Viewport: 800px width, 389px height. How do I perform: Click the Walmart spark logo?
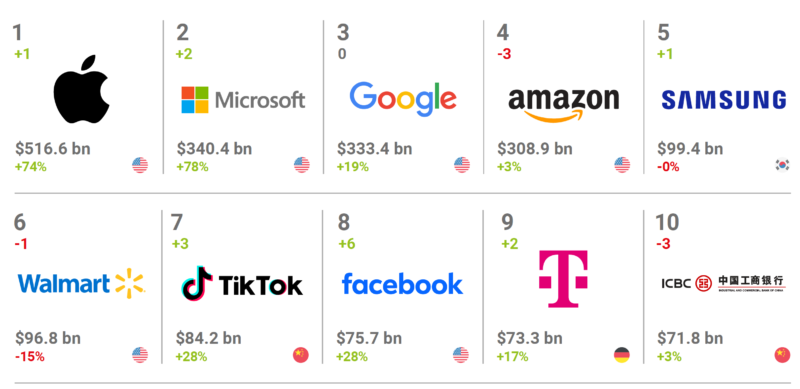(130, 283)
